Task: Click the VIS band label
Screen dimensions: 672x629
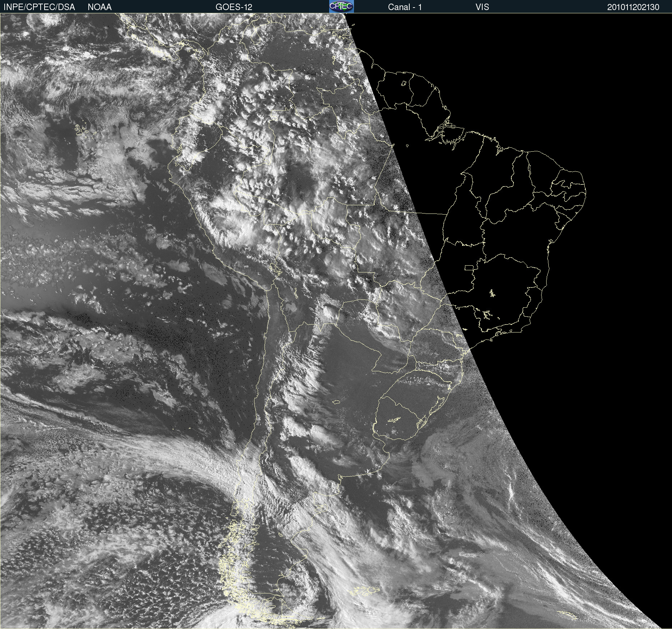Action: coord(482,7)
